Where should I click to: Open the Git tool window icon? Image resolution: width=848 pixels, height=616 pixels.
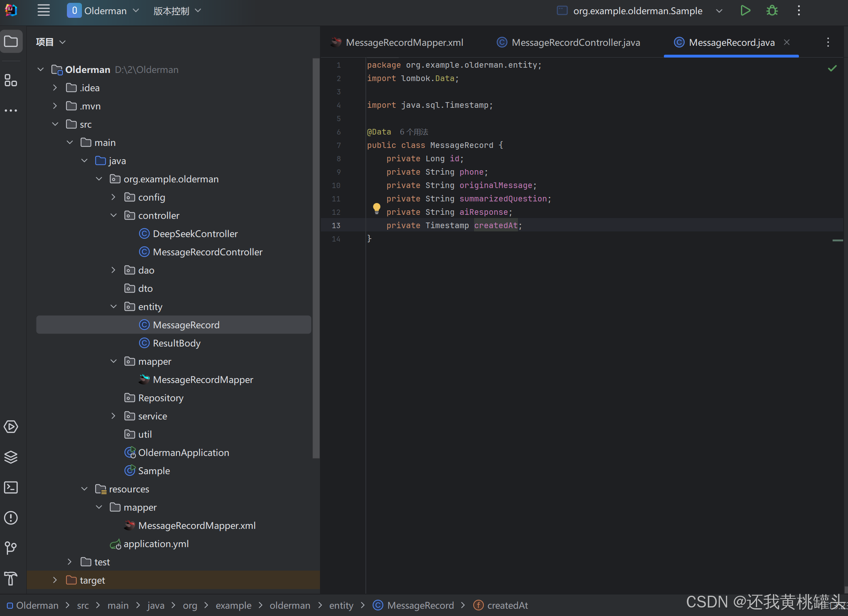[x=11, y=548]
